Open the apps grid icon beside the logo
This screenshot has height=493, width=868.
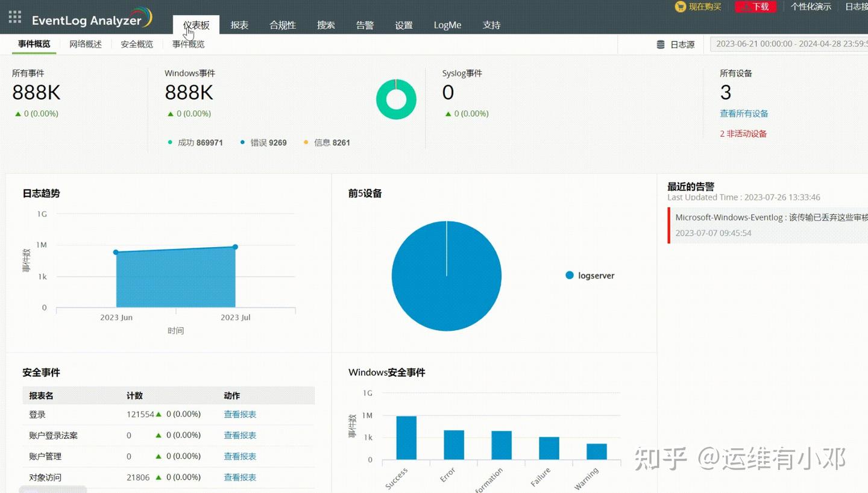[14, 17]
